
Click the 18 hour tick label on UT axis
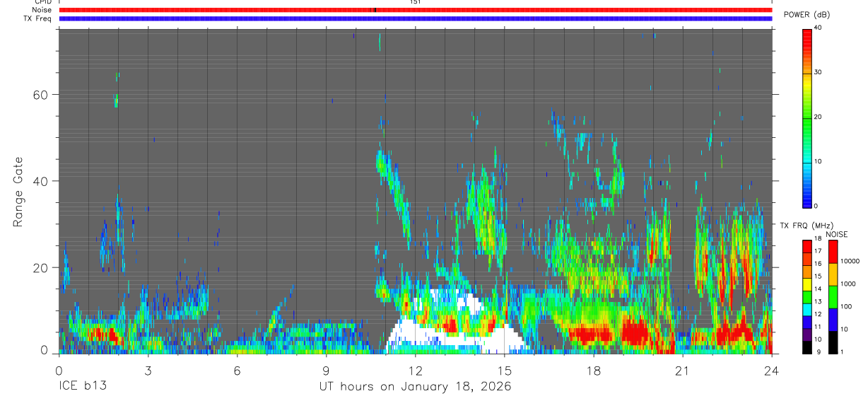click(x=594, y=370)
